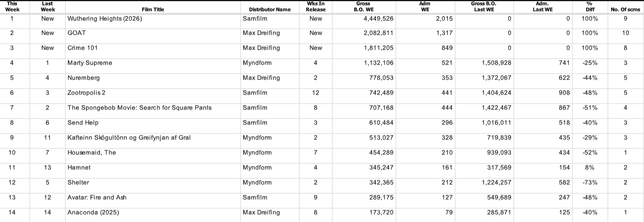644x222 pixels.
Task: Click Kafteinn Skögultönn og Greifynjan af Gral
Action: [129, 138]
